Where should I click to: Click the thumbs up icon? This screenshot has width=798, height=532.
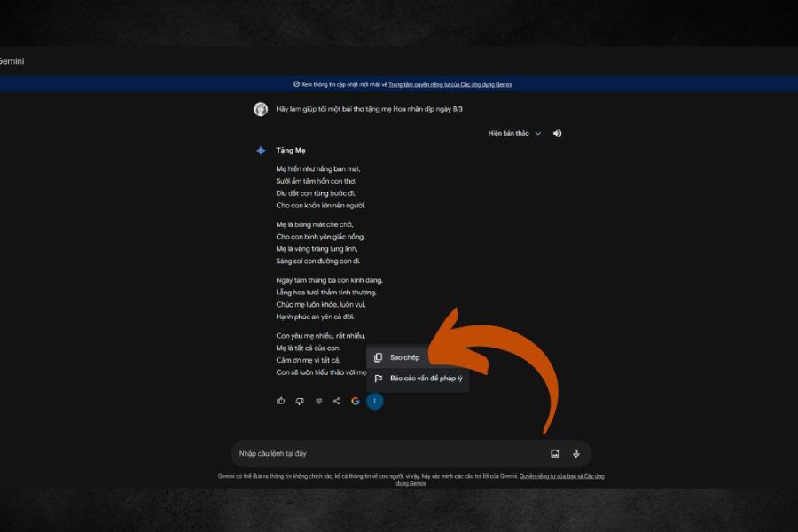pyautogui.click(x=281, y=401)
